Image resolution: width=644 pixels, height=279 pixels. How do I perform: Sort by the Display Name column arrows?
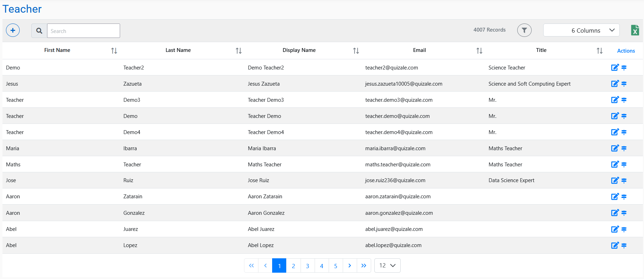356,51
